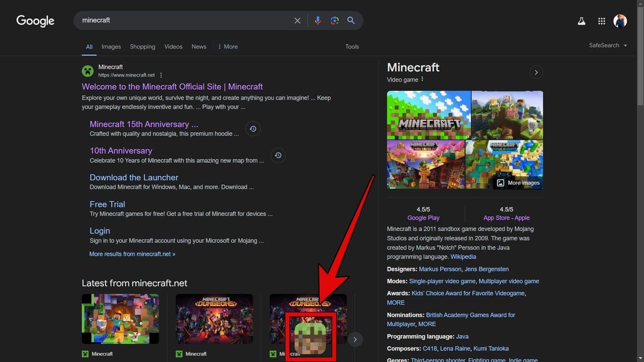
Task: Open Welcome to the Minecraft Official Site
Action: click(172, 86)
